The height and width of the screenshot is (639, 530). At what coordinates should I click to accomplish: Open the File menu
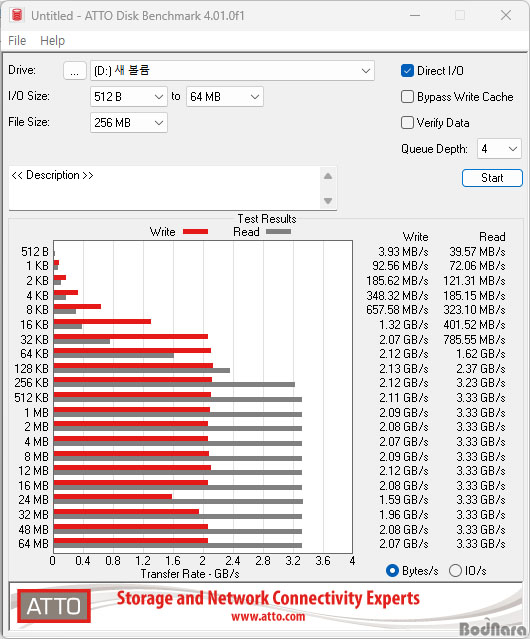point(17,41)
